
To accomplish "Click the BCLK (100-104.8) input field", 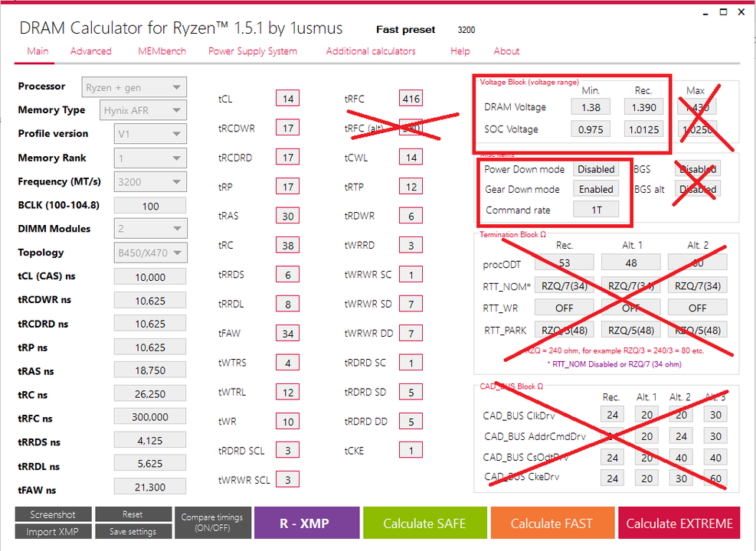I will point(150,206).
